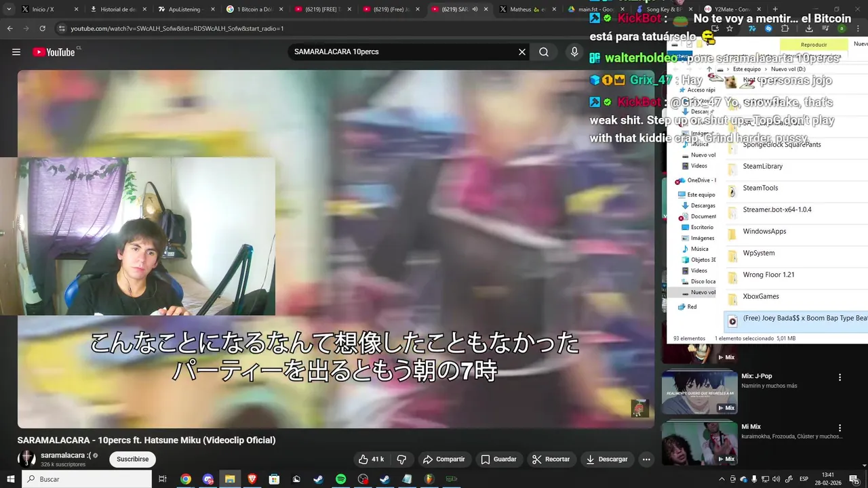Select the WpSystem folder
Image resolution: width=868 pixels, height=488 pixels.
coord(758,253)
